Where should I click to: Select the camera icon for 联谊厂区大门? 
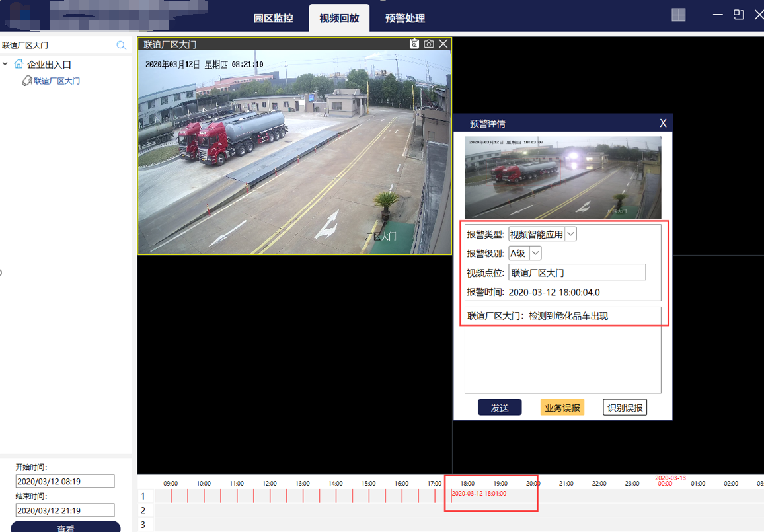pos(27,81)
